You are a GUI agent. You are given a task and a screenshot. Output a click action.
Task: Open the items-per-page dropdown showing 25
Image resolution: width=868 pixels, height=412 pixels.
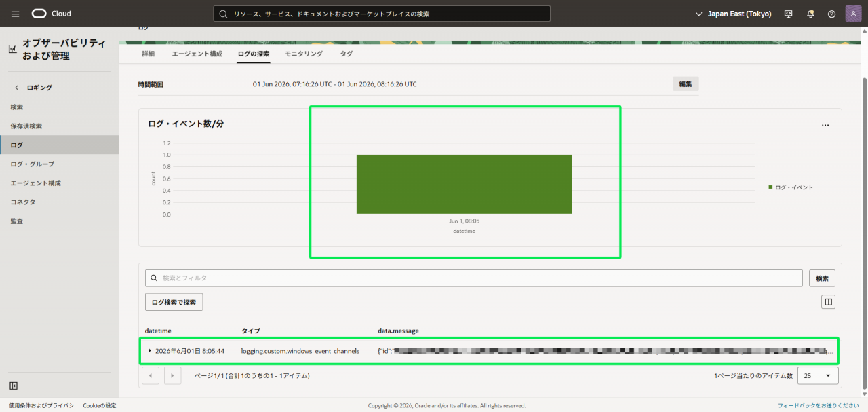818,375
